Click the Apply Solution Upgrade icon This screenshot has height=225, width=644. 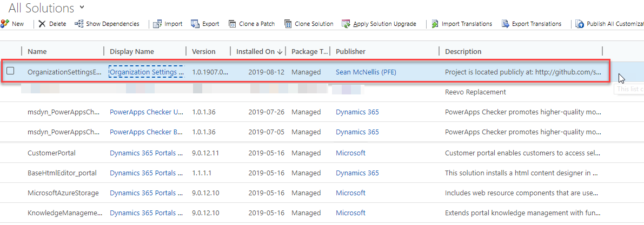coord(346,24)
